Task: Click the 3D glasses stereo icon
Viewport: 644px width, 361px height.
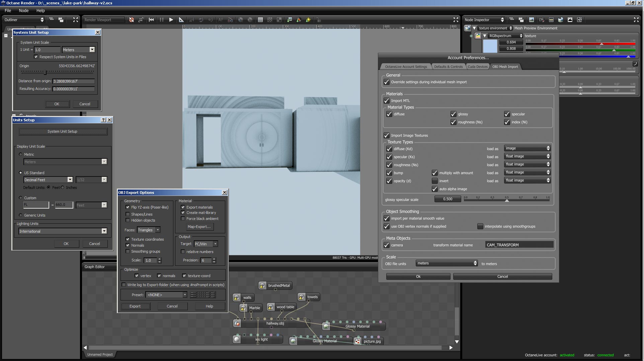Action: tap(230, 20)
